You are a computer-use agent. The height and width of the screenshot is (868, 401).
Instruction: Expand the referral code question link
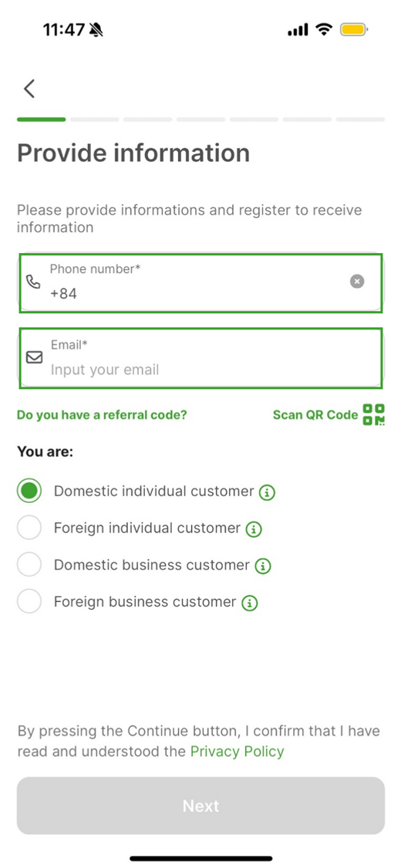tap(102, 415)
